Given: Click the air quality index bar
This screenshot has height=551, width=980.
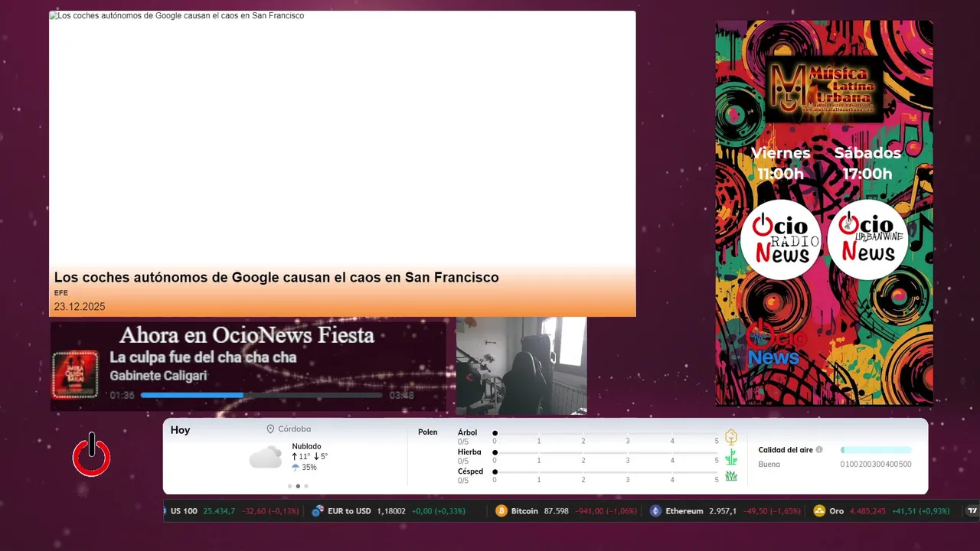Looking at the screenshot, I should pos(876,450).
